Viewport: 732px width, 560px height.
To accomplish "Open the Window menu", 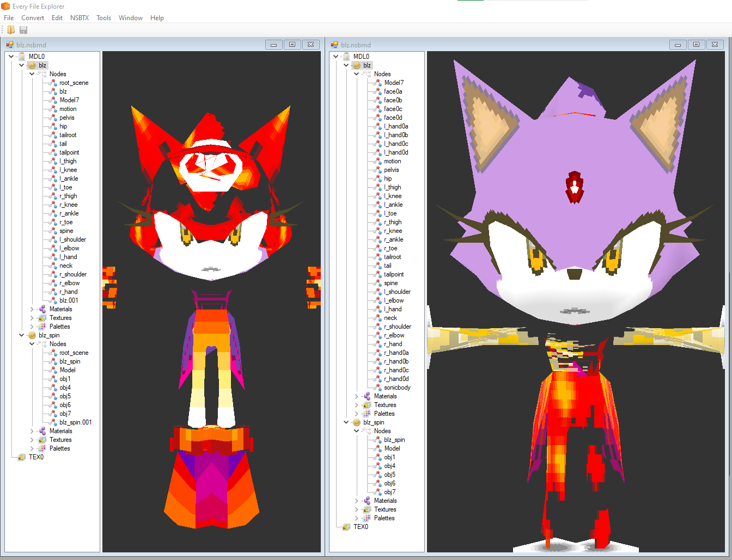I will 131,18.
